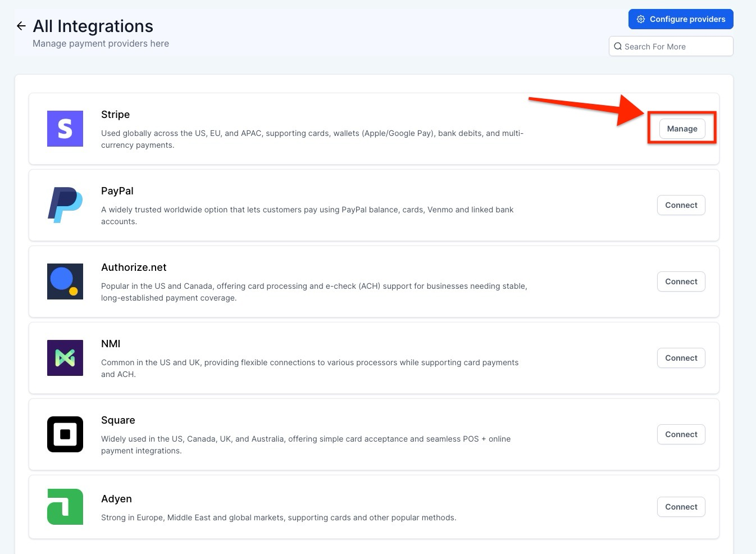Click Authorize.net's 'Popular in the US and Canada' description

tap(314, 292)
